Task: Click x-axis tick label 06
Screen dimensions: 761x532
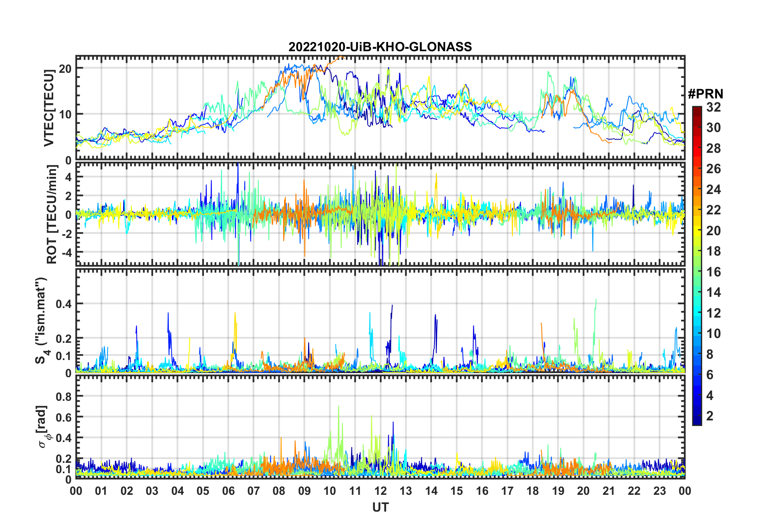Action: point(228,491)
